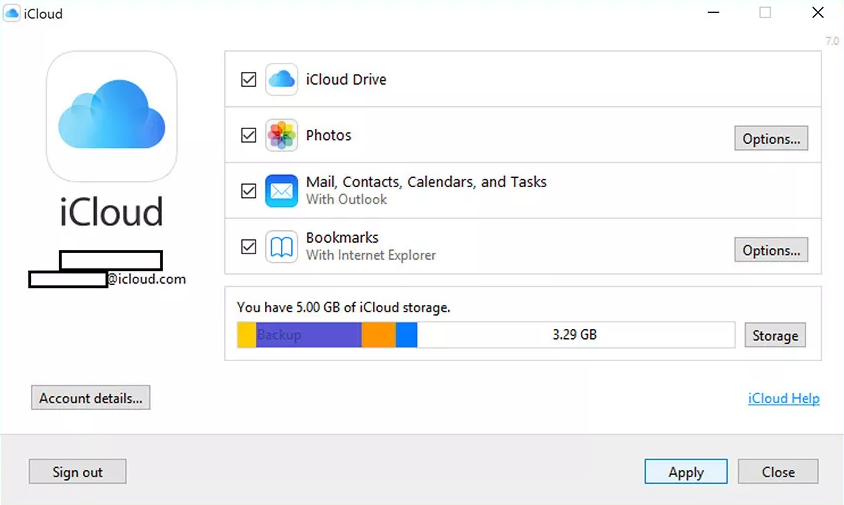844x505 pixels.
Task: Open Photos Options button
Action: pos(771,138)
